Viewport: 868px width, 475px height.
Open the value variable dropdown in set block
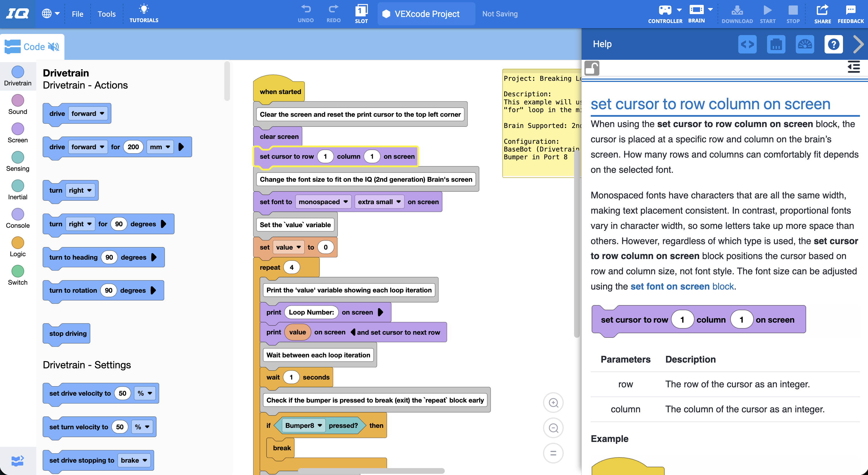pyautogui.click(x=288, y=247)
